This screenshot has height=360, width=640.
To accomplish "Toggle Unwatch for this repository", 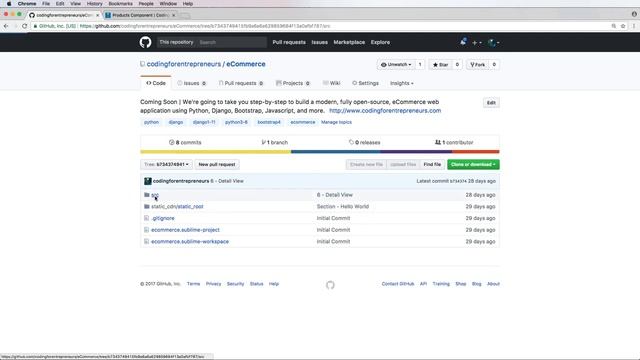I will (x=396, y=64).
